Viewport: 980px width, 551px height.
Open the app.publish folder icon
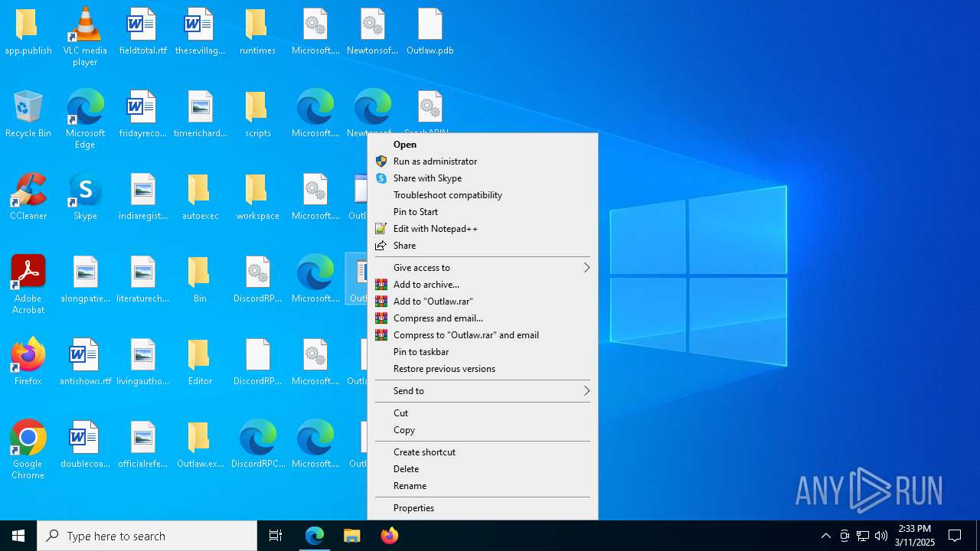(x=28, y=24)
